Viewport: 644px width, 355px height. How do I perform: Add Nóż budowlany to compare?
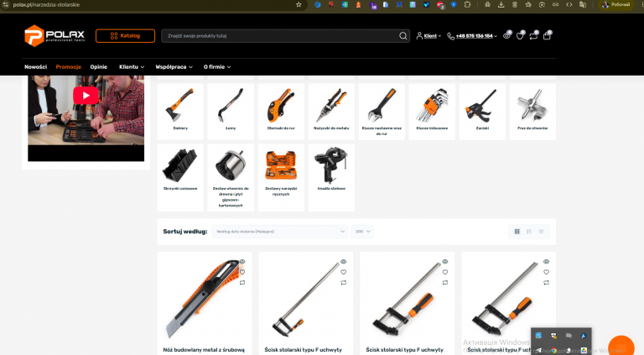point(242,283)
